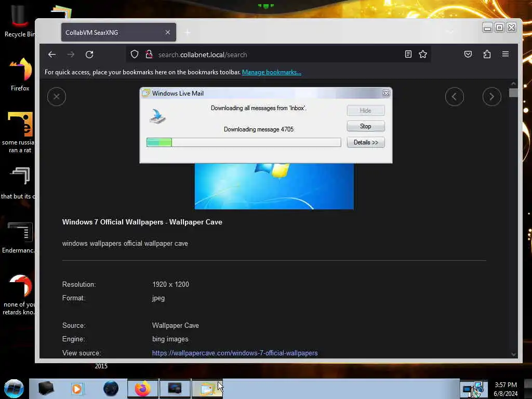The image size is (532, 399).
Task: Select the Firefox desktop shortcut
Action: (x=20, y=75)
